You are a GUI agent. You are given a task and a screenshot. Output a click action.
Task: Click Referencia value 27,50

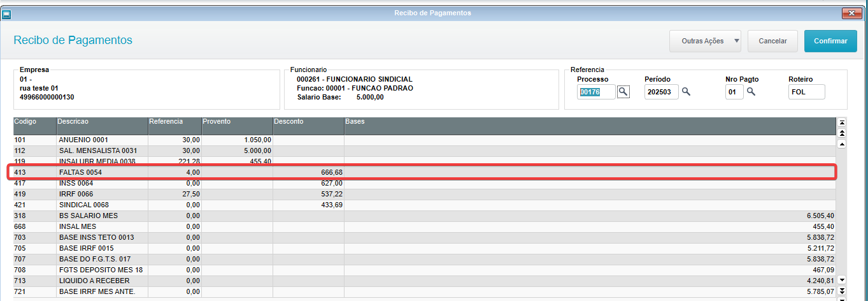pos(190,194)
